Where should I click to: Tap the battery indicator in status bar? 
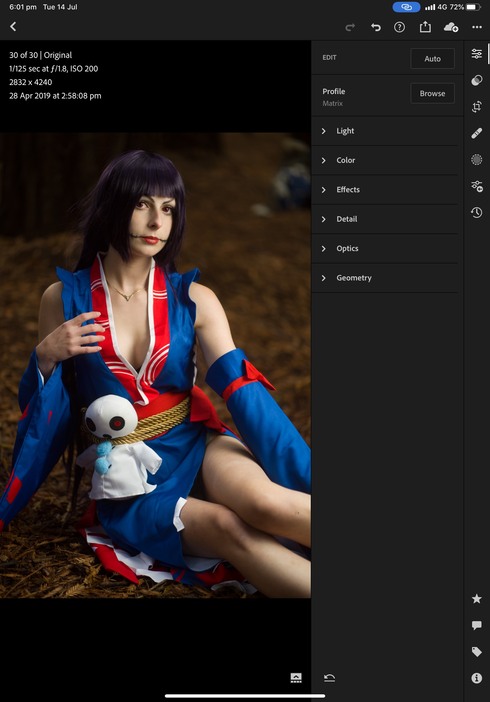click(x=473, y=7)
